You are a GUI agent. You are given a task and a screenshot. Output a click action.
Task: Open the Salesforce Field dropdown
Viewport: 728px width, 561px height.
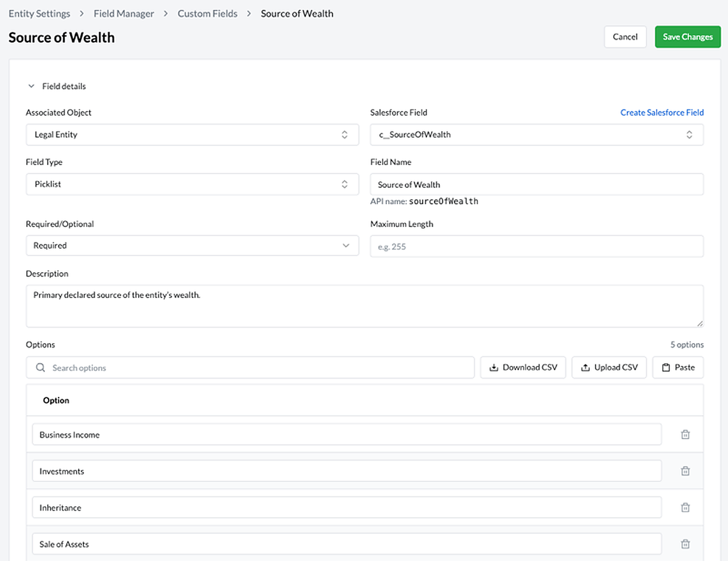tap(537, 135)
